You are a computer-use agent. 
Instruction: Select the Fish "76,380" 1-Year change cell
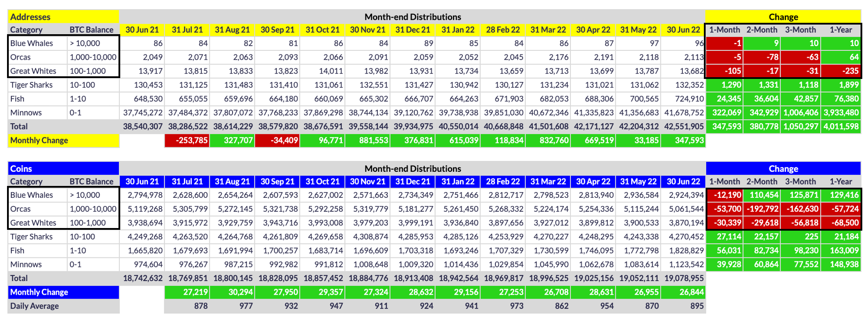[x=841, y=99]
